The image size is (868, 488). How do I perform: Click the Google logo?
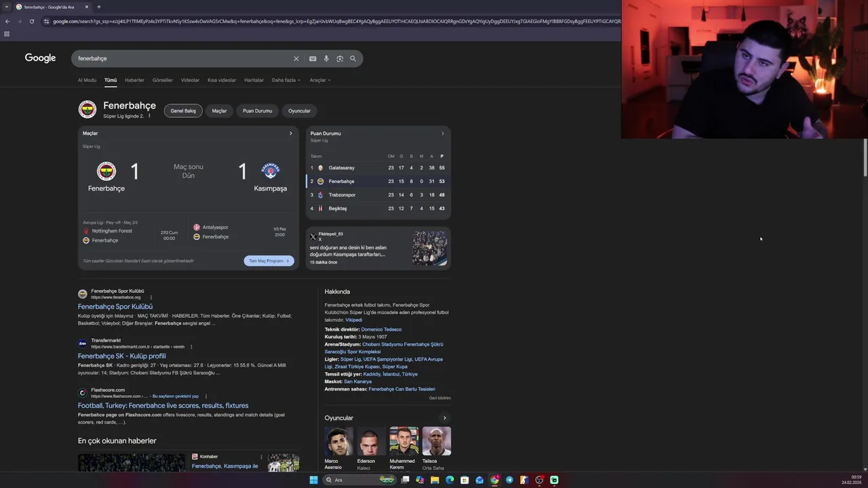tap(41, 58)
